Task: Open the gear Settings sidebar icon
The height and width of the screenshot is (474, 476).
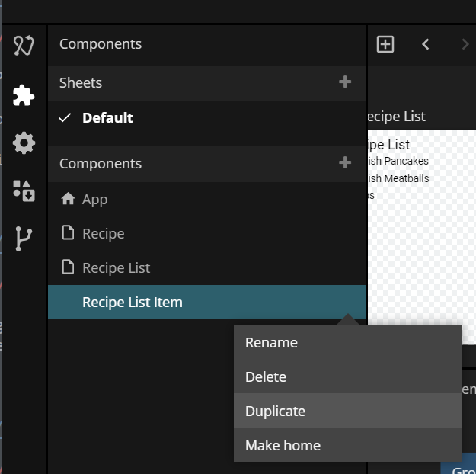Action: click(24, 143)
